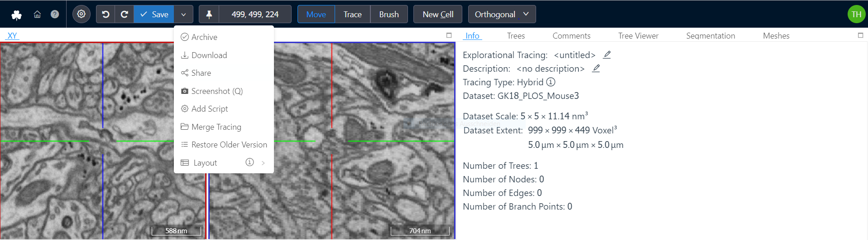Save the tracing
Viewport: 868px width, 240px height.
[154, 14]
